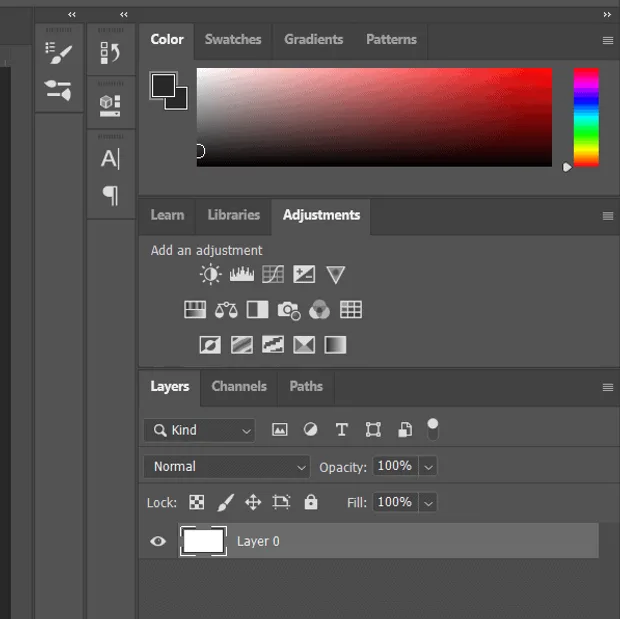Screen dimensions: 620x619
Task: Add an Invert adjustment
Action: 210,345
